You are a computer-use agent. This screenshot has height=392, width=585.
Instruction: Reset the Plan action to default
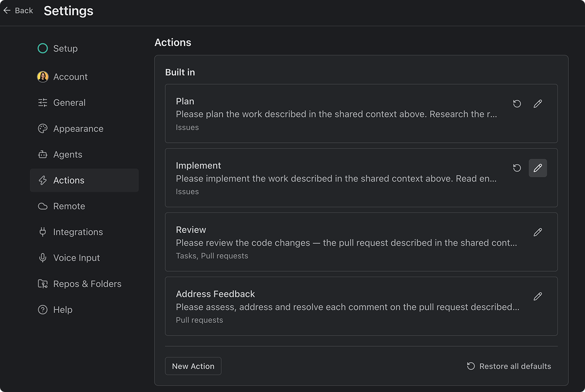pos(517,104)
